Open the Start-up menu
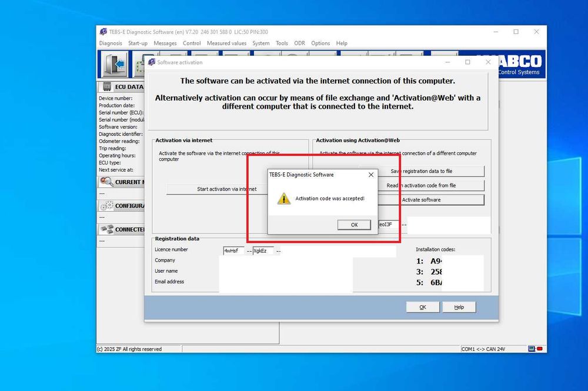 [x=138, y=43]
